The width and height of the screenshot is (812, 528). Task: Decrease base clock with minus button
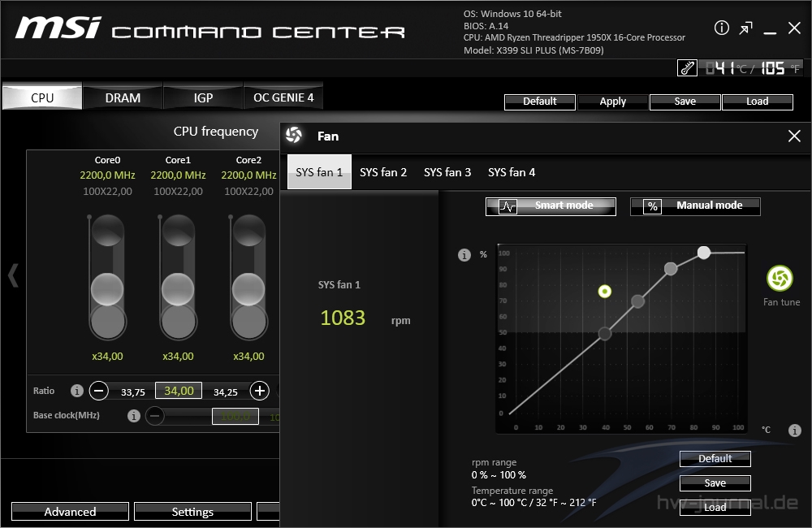[155, 416]
